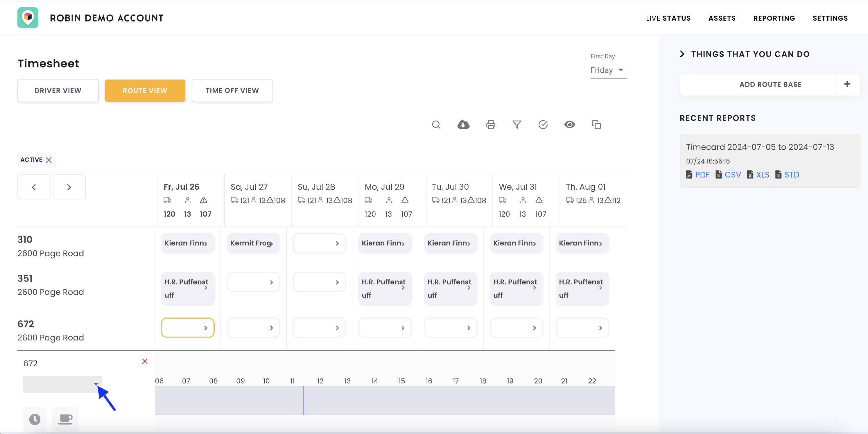
Task: Click route 351 label
Action: [25, 278]
